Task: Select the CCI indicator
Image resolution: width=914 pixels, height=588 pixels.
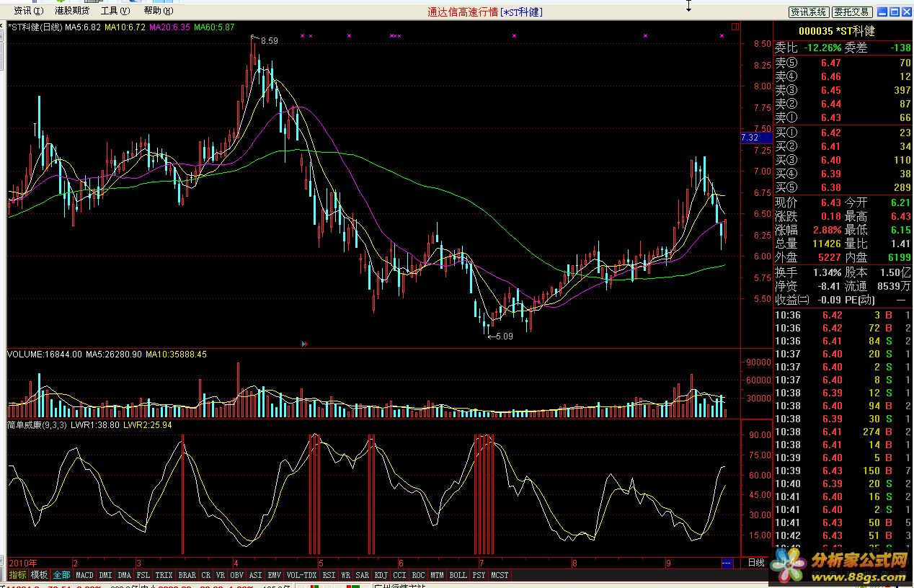Action: pos(400,575)
